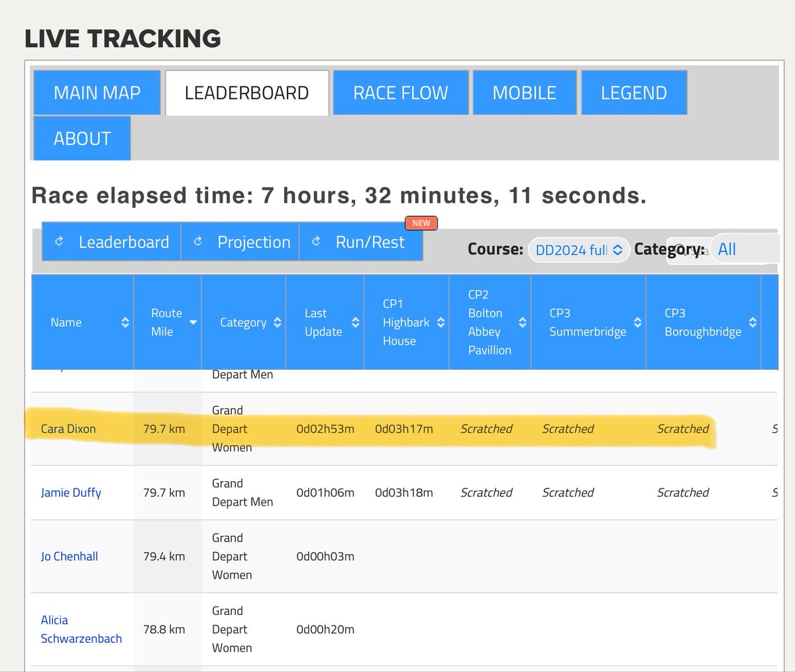This screenshot has width=795, height=672.
Task: Switch to Projection view
Action: tap(240, 242)
